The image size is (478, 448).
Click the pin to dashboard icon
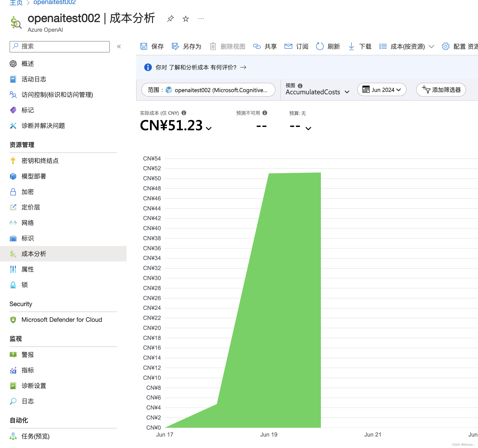pos(170,19)
